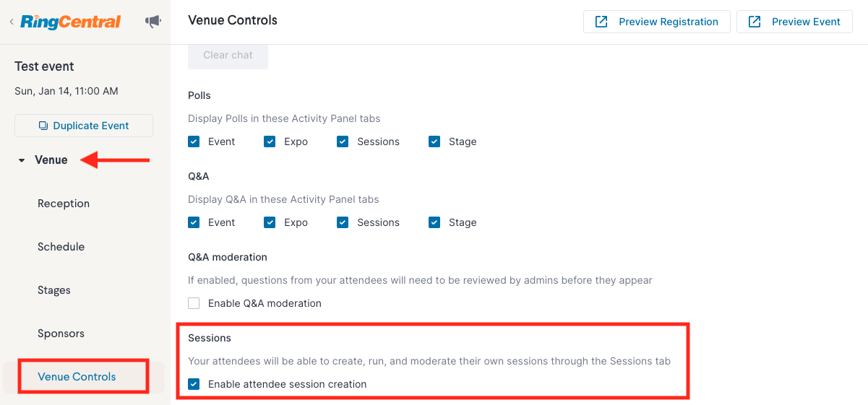
Task: Click the external-link icon in Preview Registration
Action: 601,22
